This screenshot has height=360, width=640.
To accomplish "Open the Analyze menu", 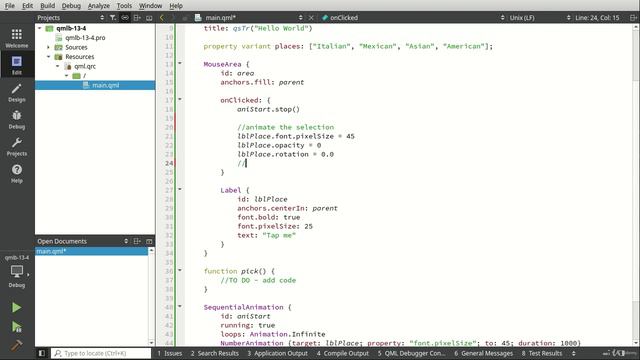I will click(99, 6).
